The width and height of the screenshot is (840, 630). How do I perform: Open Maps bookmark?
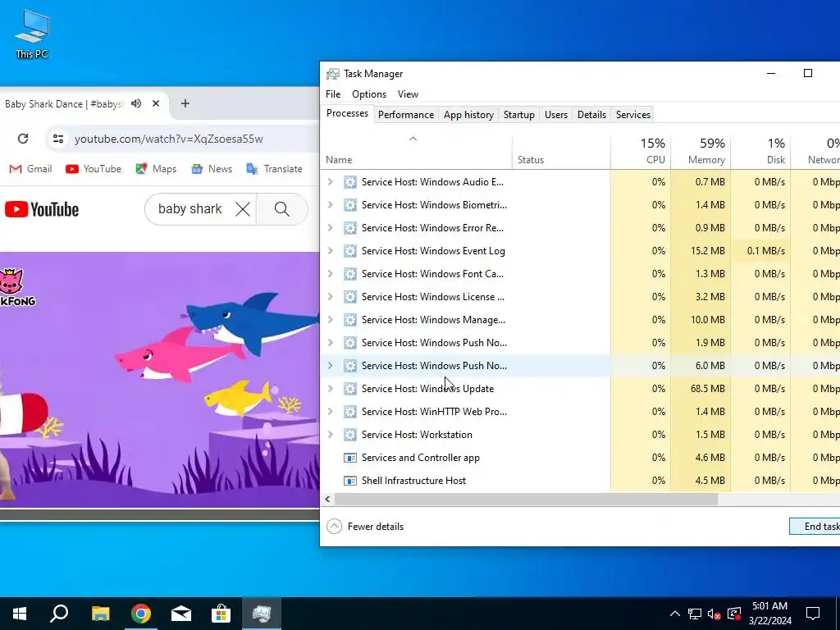coord(156,169)
